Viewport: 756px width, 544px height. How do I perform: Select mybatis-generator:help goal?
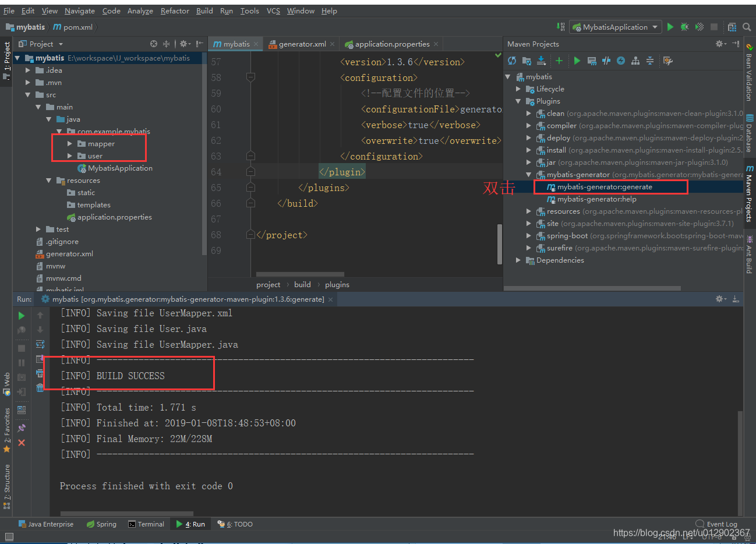(596, 199)
